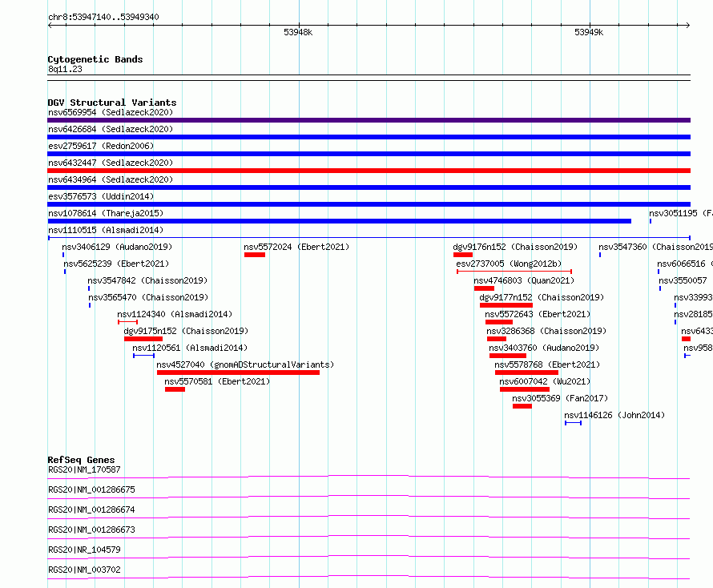
Task: Click the DGV Structural Variants track title
Action: [x=112, y=103]
